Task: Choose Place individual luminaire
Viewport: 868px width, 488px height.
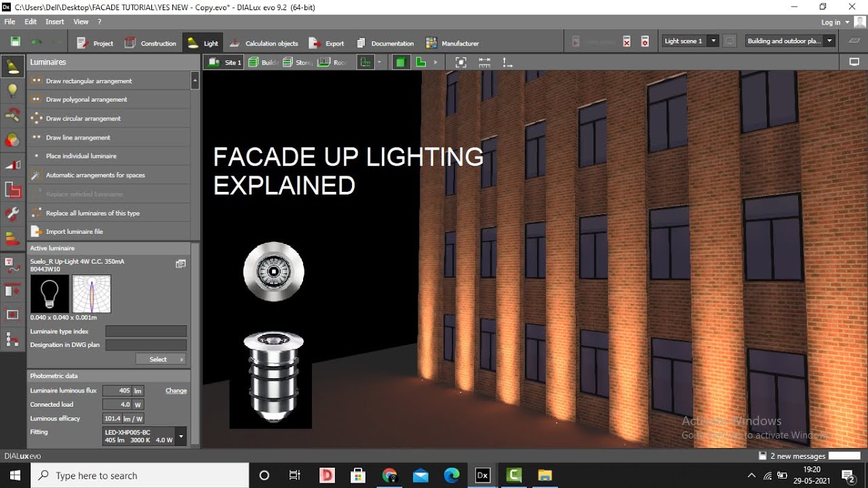Action: pos(109,156)
